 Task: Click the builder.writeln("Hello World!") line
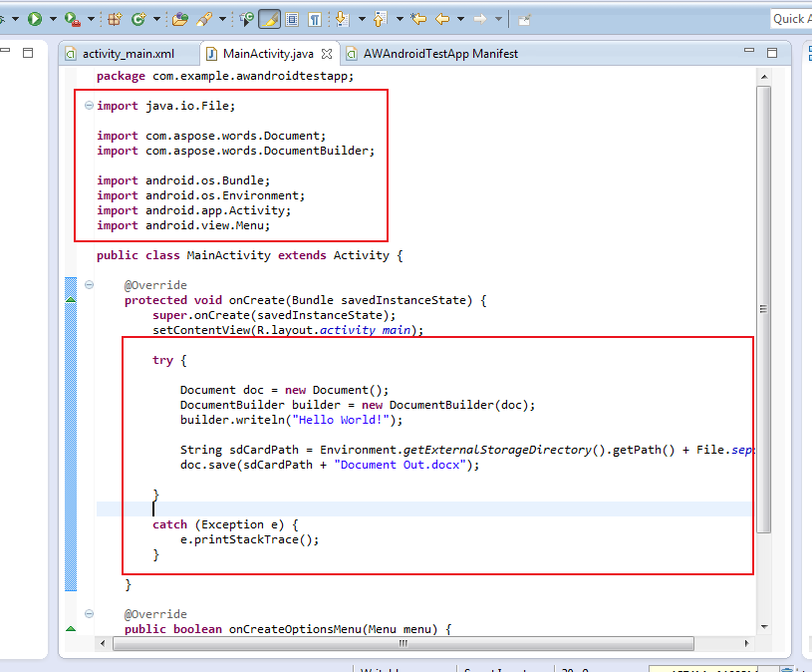click(291, 420)
